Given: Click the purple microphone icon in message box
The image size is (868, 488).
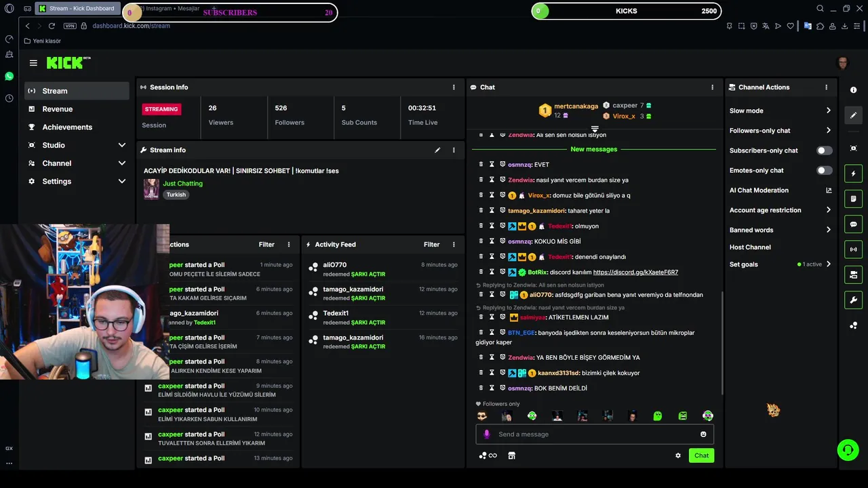Looking at the screenshot, I should 486,434.
